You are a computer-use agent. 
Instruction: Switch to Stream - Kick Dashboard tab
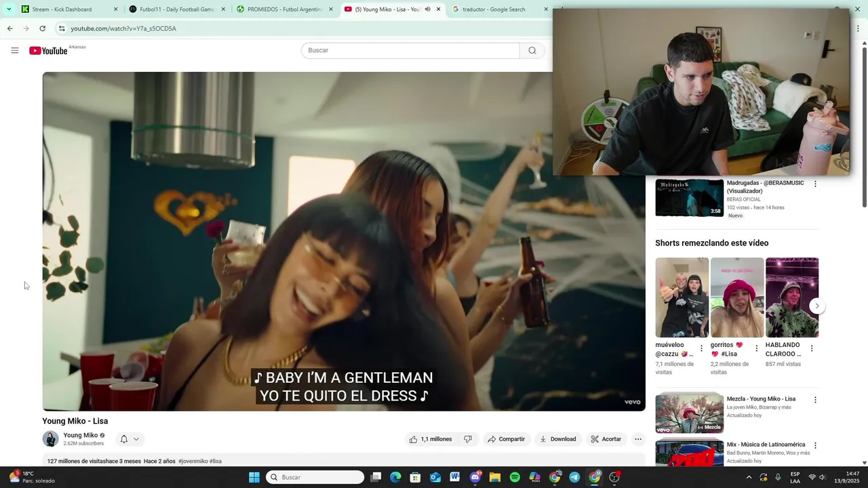(x=69, y=9)
